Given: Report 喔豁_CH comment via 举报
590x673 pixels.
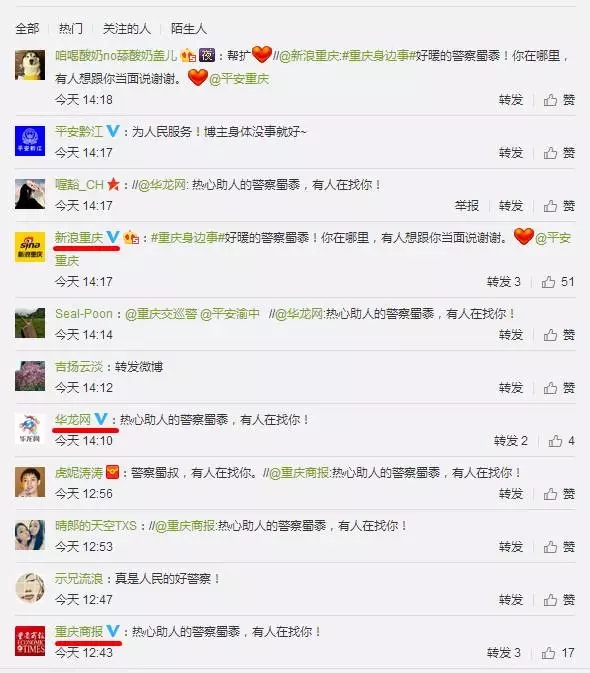Looking at the screenshot, I should (x=467, y=206).
